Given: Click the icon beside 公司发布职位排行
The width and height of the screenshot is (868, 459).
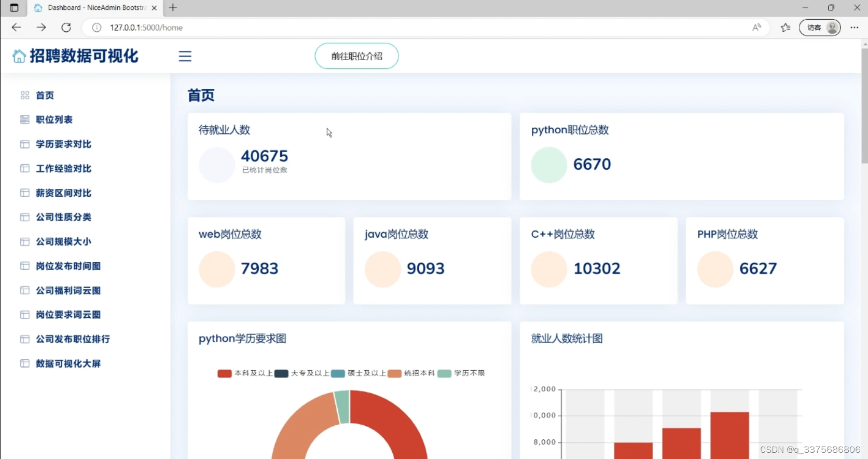Looking at the screenshot, I should 25,339.
